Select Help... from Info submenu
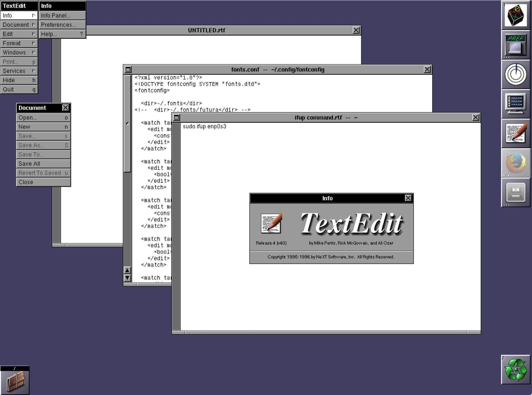 click(63, 34)
